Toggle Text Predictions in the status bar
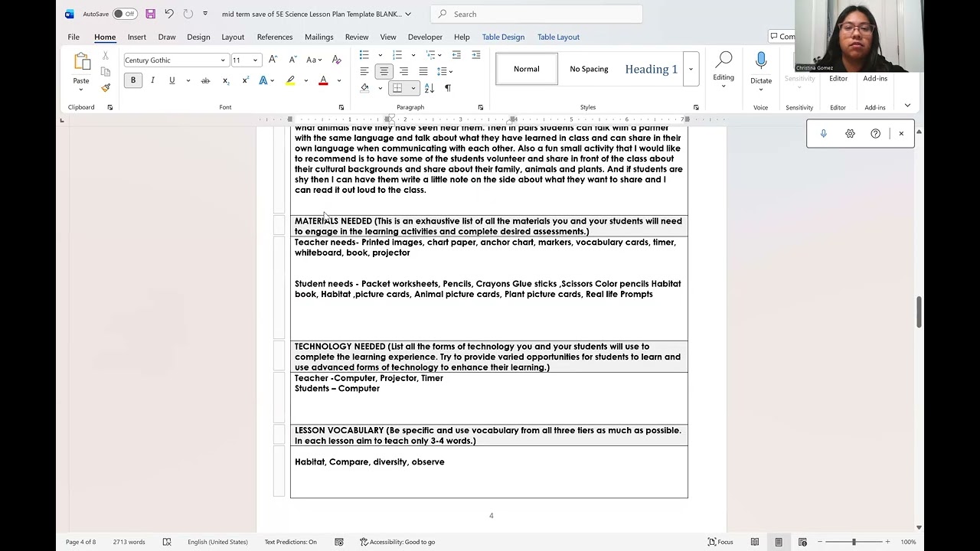 290,542
